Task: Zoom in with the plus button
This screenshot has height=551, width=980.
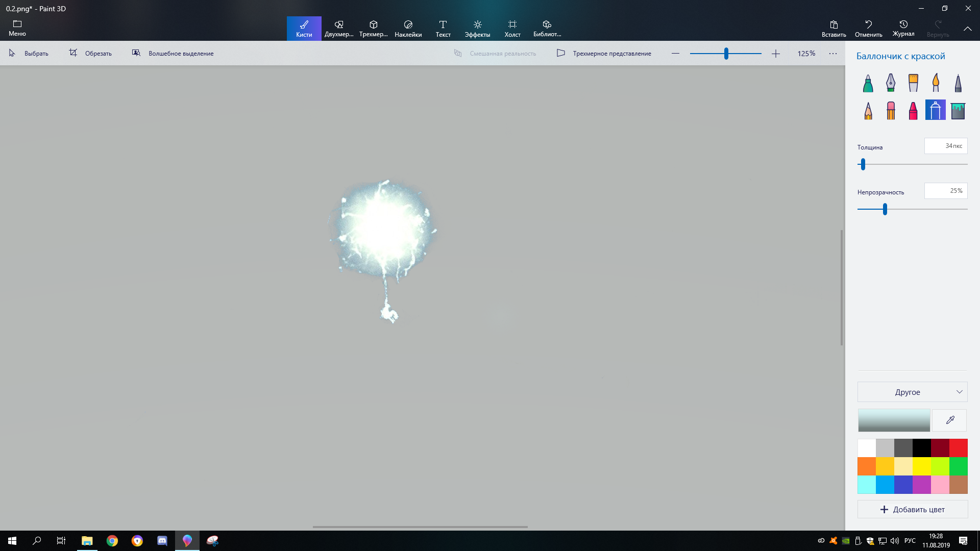Action: point(776,53)
